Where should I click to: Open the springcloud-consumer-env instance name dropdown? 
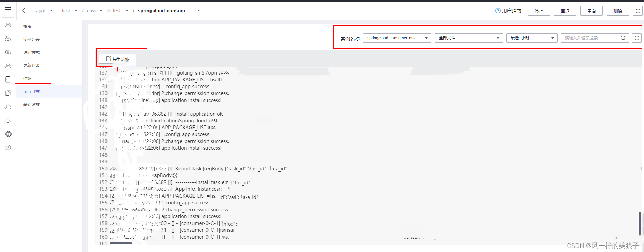pos(397,38)
